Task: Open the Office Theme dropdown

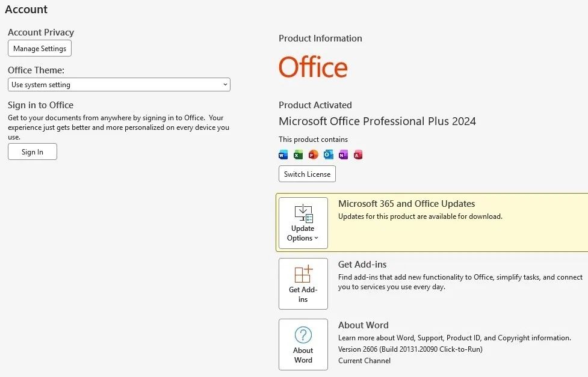Action: click(119, 85)
